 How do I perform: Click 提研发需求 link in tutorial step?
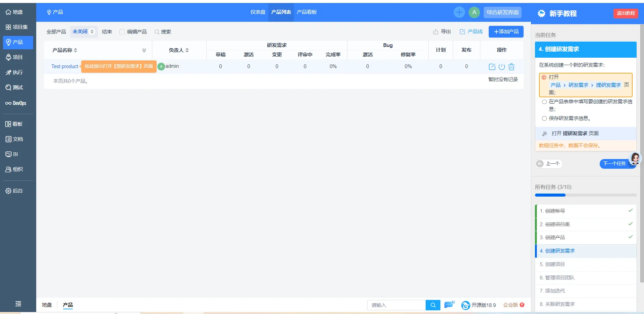point(608,85)
